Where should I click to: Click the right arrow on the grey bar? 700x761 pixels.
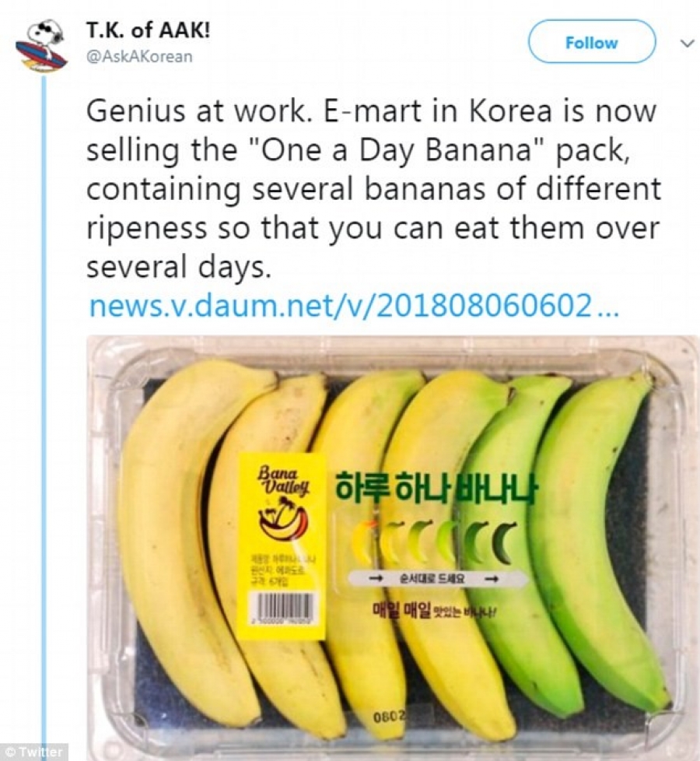tap(491, 579)
